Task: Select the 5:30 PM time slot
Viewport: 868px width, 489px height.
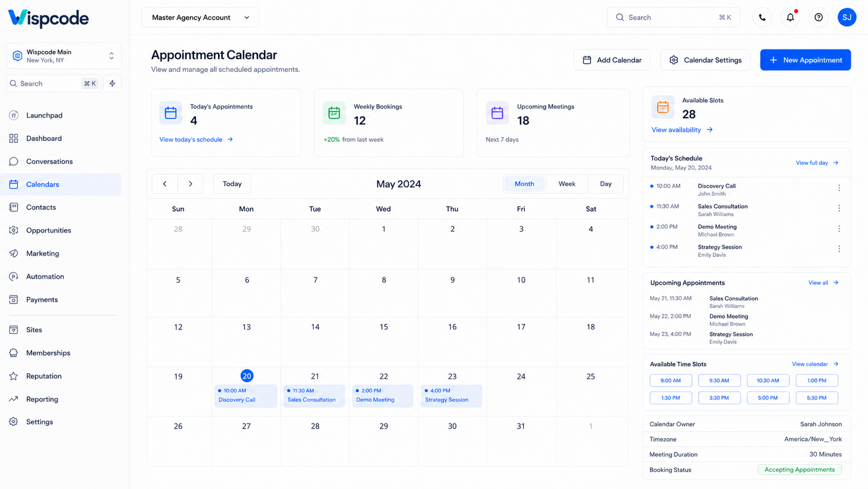Action: [x=817, y=398]
